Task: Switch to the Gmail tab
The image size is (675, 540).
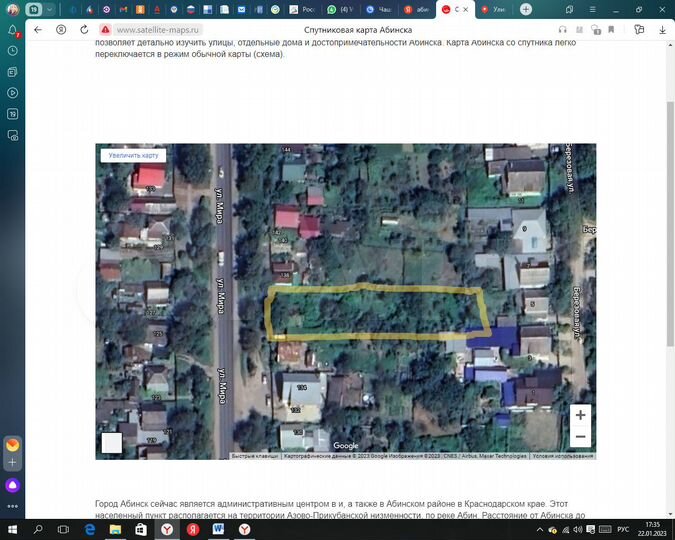Action: coord(124,9)
